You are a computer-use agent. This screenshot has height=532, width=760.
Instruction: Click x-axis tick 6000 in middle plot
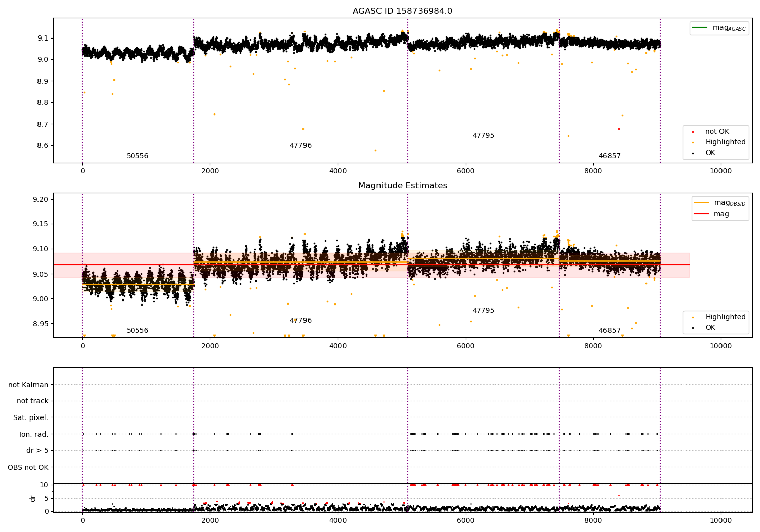pyautogui.click(x=465, y=346)
